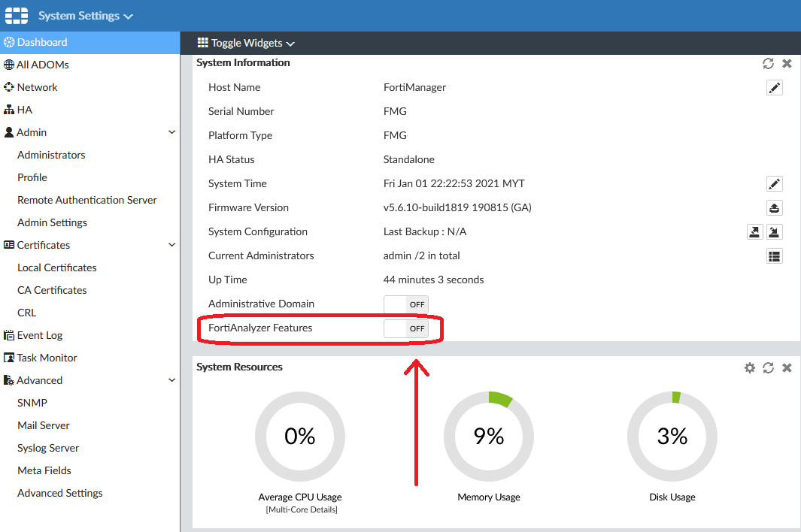
Task: Refresh the System Information widget
Action: (x=768, y=64)
